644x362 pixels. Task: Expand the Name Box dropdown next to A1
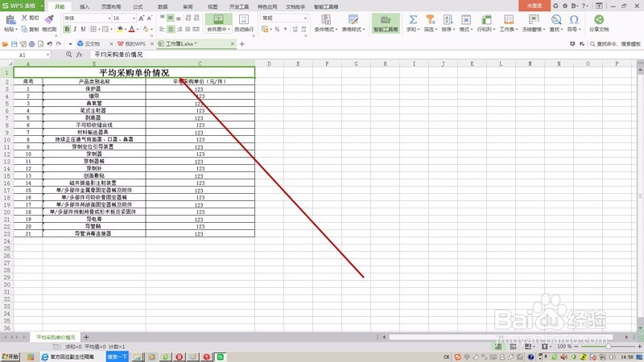pos(47,55)
